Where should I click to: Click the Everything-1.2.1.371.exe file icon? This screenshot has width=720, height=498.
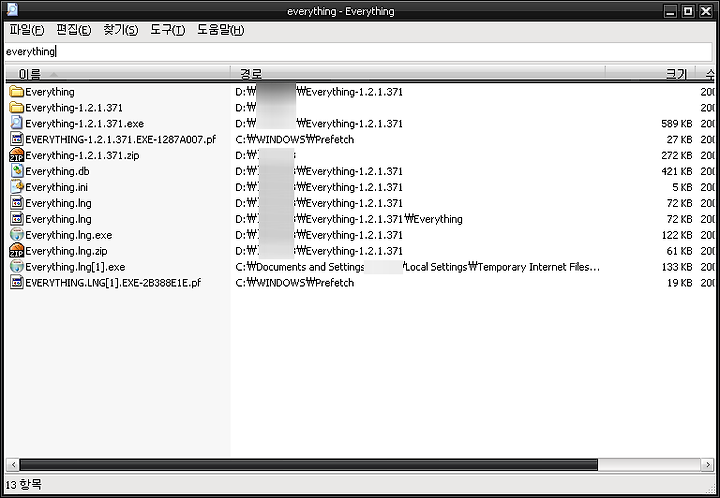point(17,123)
